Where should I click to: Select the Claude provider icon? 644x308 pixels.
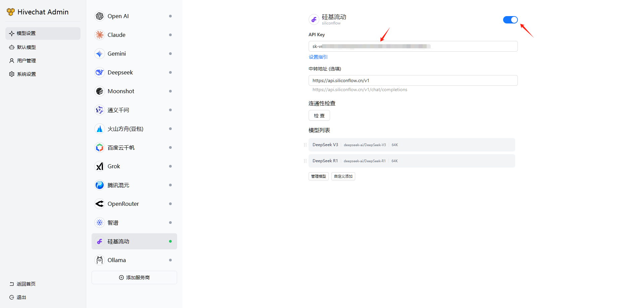click(100, 35)
